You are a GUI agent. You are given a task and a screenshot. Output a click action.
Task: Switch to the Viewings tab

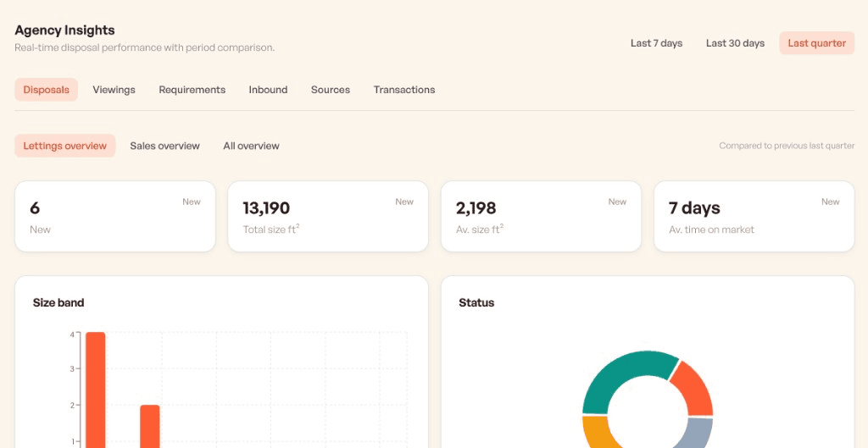point(114,90)
